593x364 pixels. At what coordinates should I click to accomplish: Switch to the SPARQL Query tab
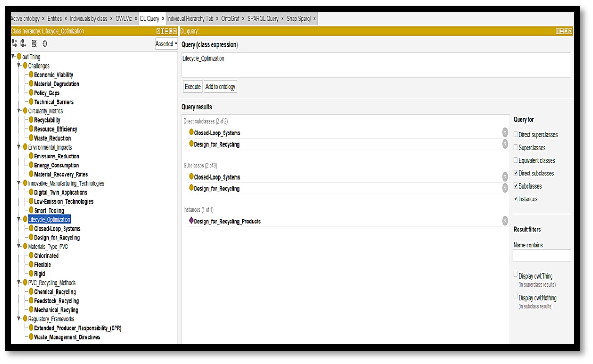pos(263,19)
